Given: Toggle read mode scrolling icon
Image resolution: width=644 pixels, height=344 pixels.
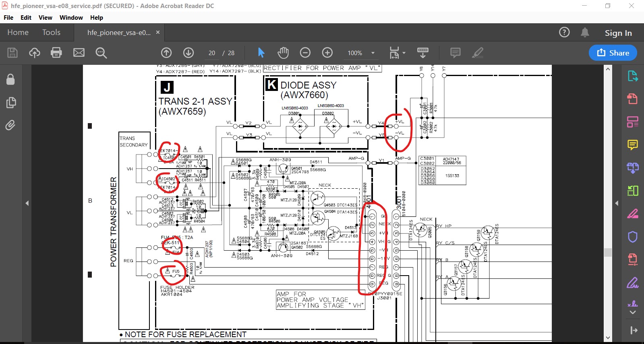Looking at the screenshot, I should pos(423,53).
